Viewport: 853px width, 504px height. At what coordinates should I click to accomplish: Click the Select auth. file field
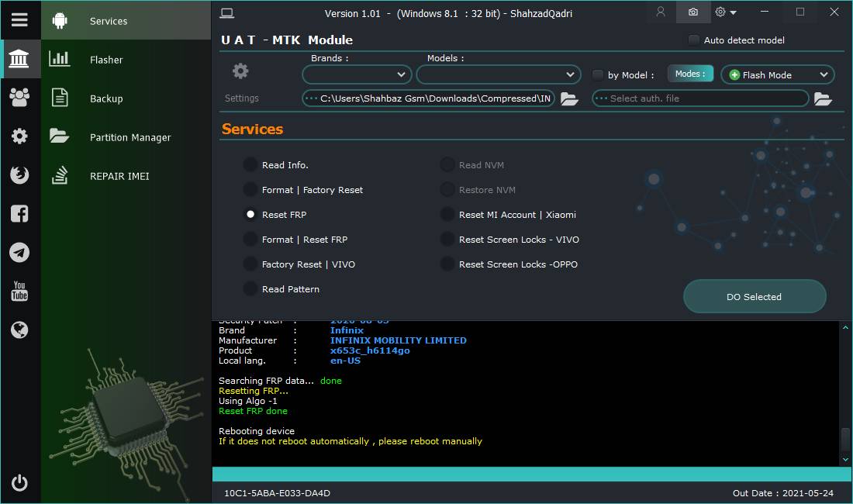click(x=700, y=98)
